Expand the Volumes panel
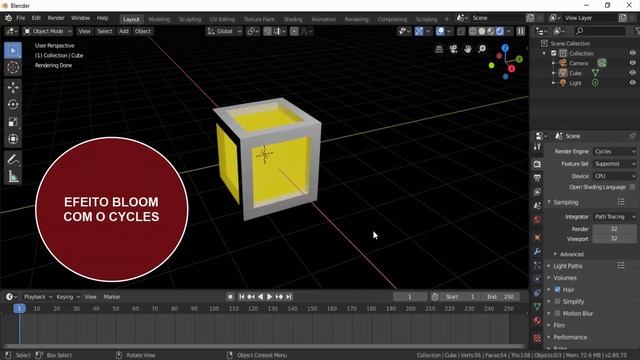The height and width of the screenshot is (360, 640). tap(564, 278)
